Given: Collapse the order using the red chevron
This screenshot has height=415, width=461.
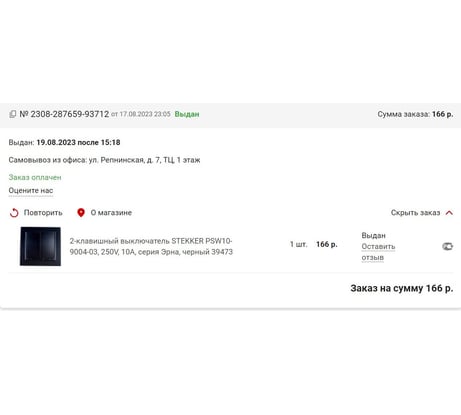Looking at the screenshot, I should [449, 213].
